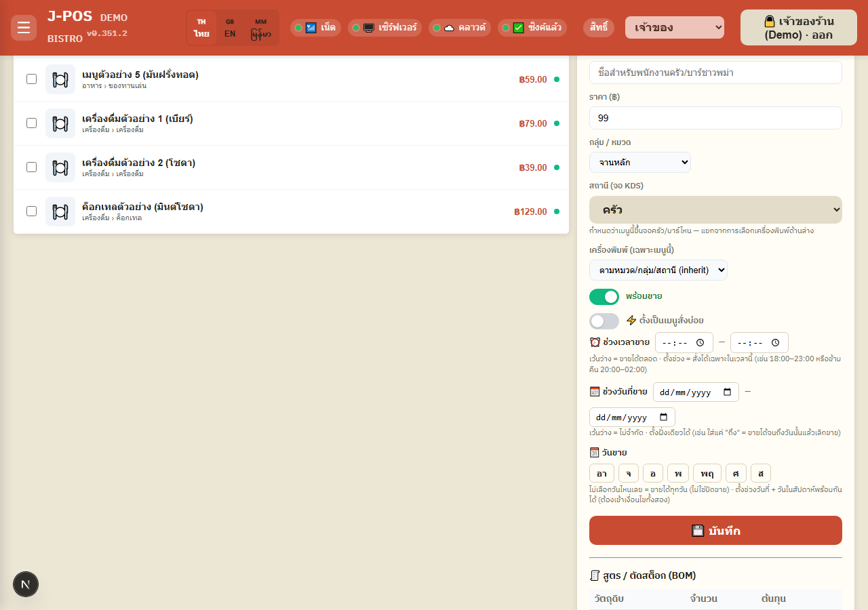This screenshot has width=868, height=610.
Task: Open the hamburger menu
Action: [24, 28]
